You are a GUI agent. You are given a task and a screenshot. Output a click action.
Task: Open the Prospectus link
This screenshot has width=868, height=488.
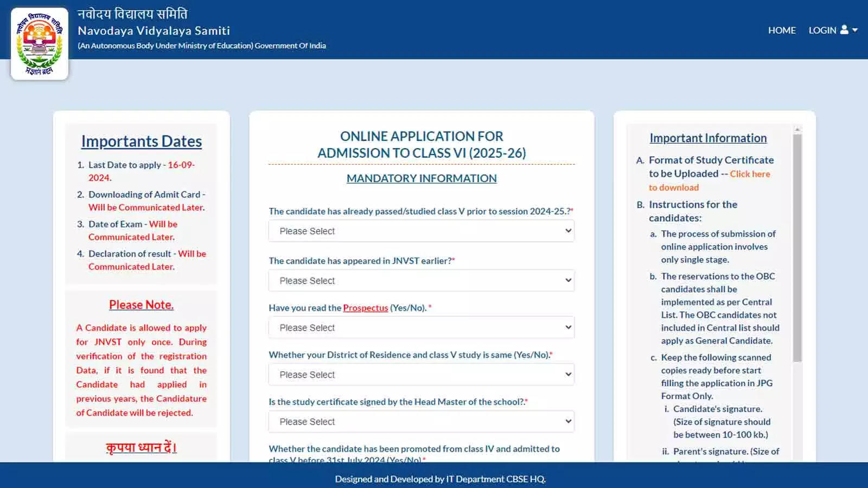[x=366, y=307]
